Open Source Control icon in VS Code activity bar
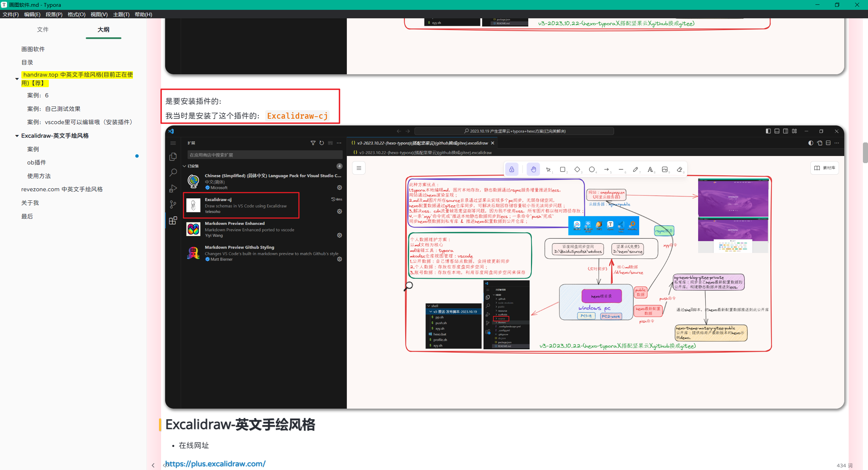868x470 pixels. 173,204
